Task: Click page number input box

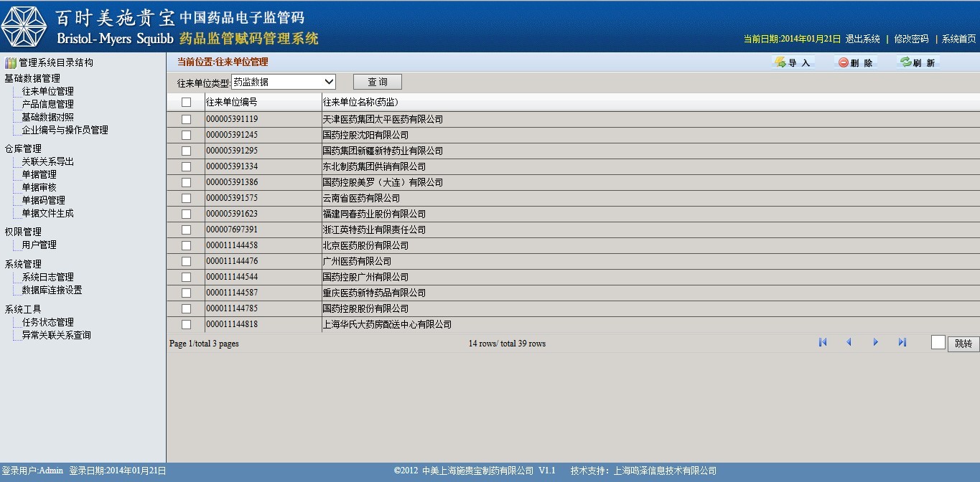Action: click(938, 342)
